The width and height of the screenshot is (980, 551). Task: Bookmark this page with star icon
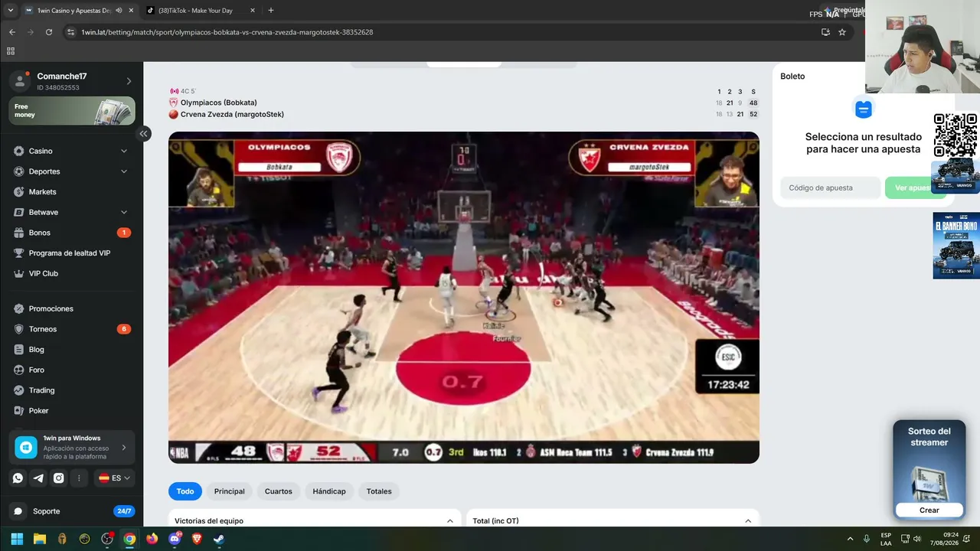842,32
